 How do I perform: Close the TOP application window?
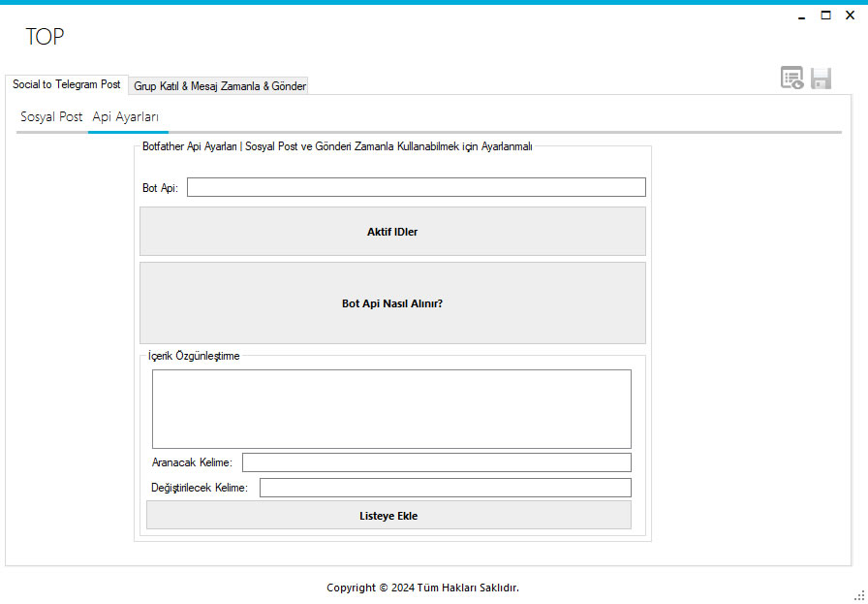[850, 16]
